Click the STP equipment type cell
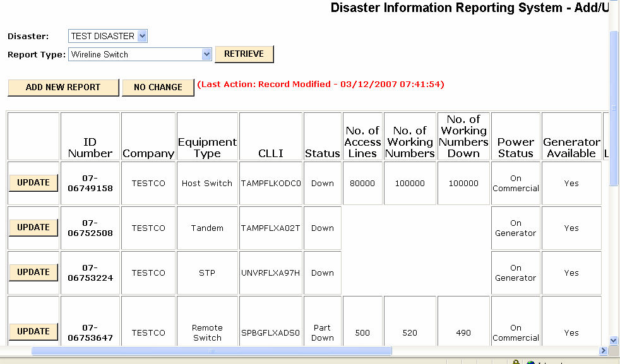620x364 pixels. pyautogui.click(x=207, y=273)
